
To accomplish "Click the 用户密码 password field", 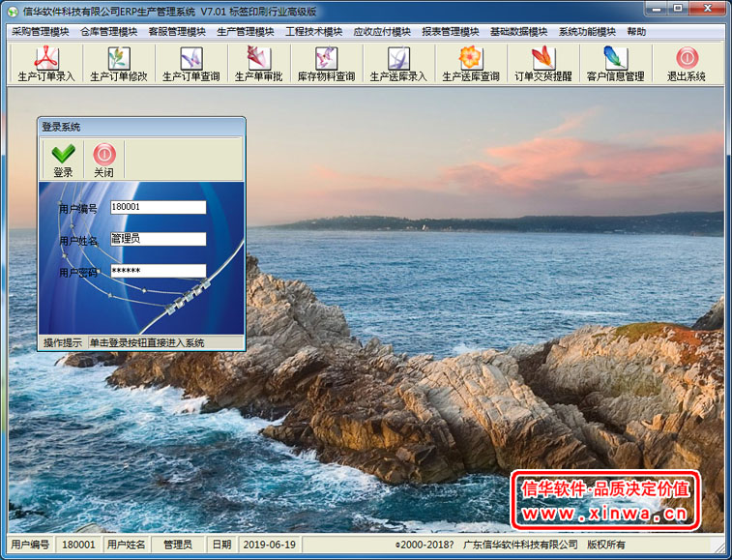I will [x=159, y=271].
